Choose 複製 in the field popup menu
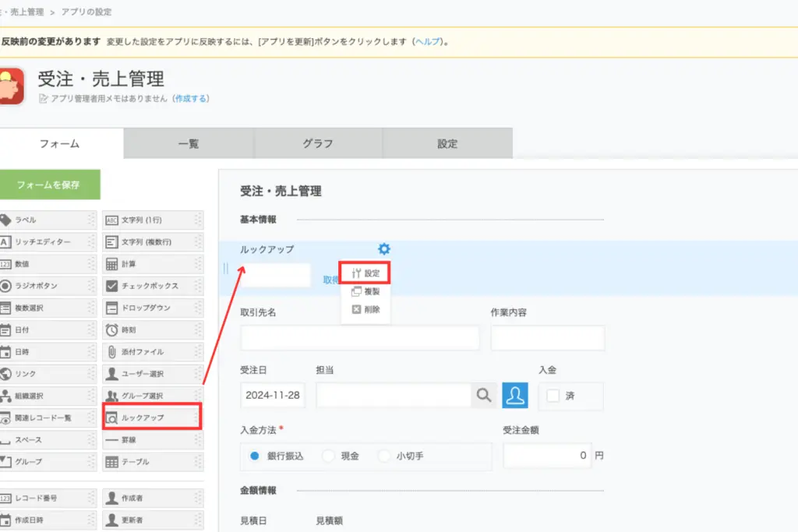Viewport: 798px width, 532px height. [365, 291]
